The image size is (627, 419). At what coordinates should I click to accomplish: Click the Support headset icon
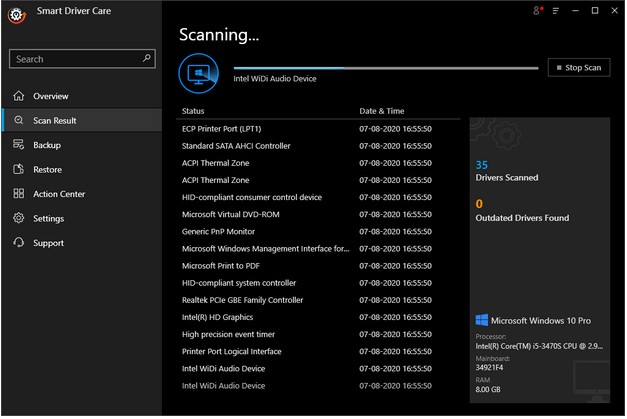click(x=19, y=243)
